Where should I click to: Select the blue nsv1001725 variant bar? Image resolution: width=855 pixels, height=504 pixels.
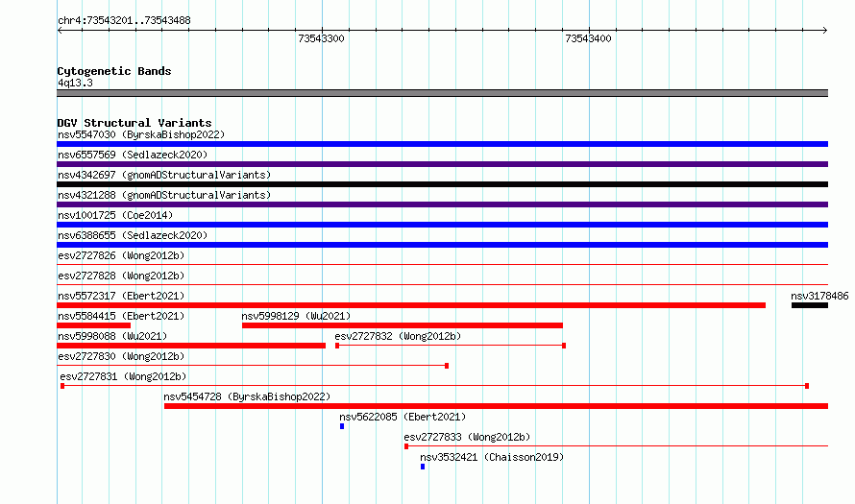(442, 225)
